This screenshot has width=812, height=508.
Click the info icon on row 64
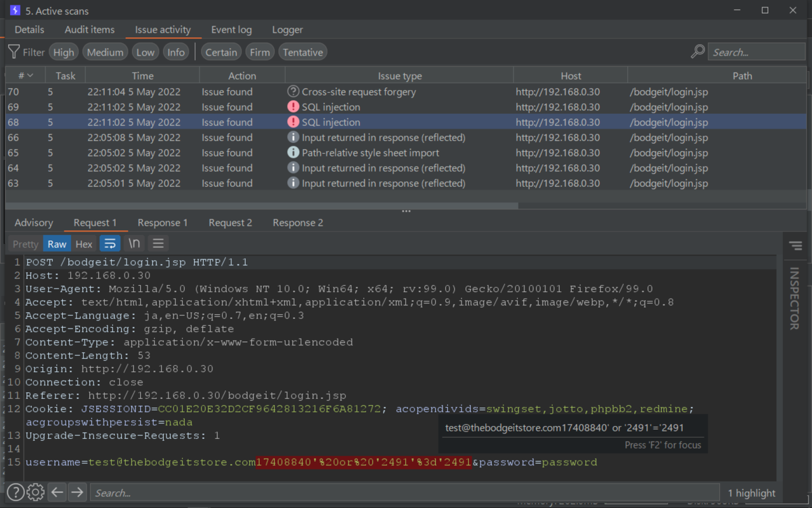pos(293,168)
